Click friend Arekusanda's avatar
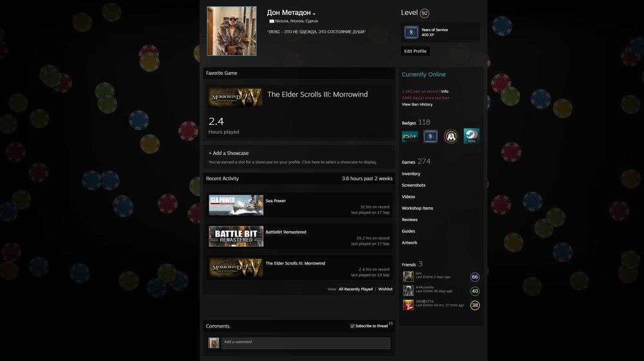The height and width of the screenshot is (361, 644). point(408,290)
